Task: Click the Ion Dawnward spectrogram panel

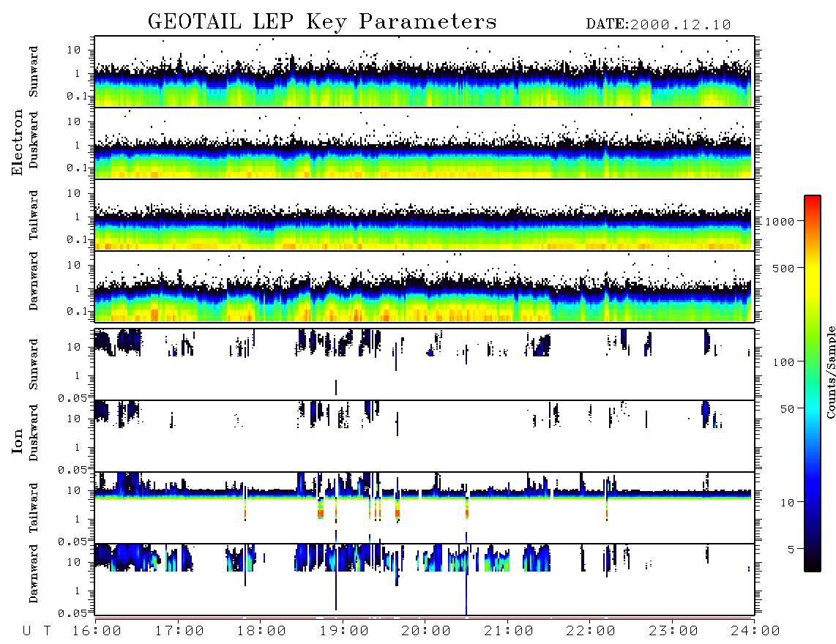Action: (x=425, y=580)
